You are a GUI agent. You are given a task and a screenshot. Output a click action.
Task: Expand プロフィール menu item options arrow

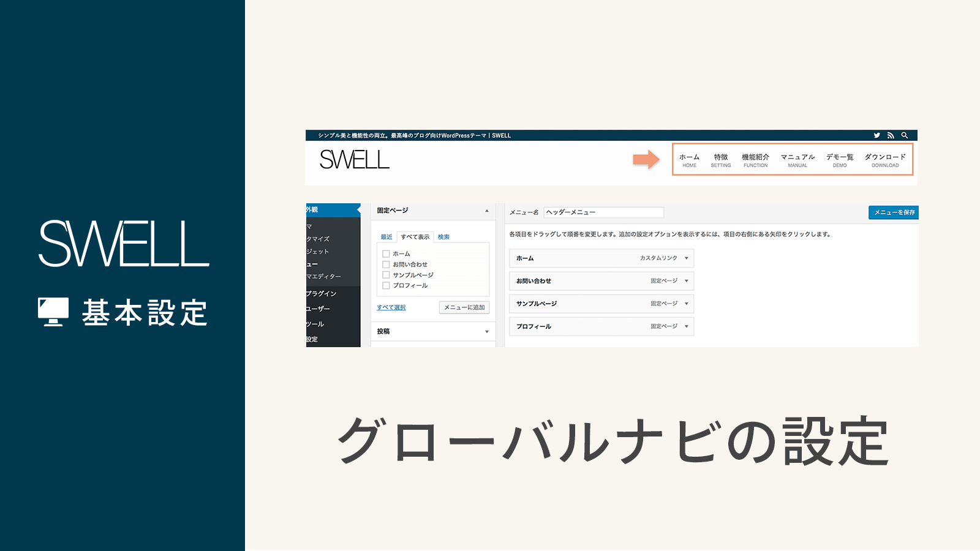click(x=687, y=326)
